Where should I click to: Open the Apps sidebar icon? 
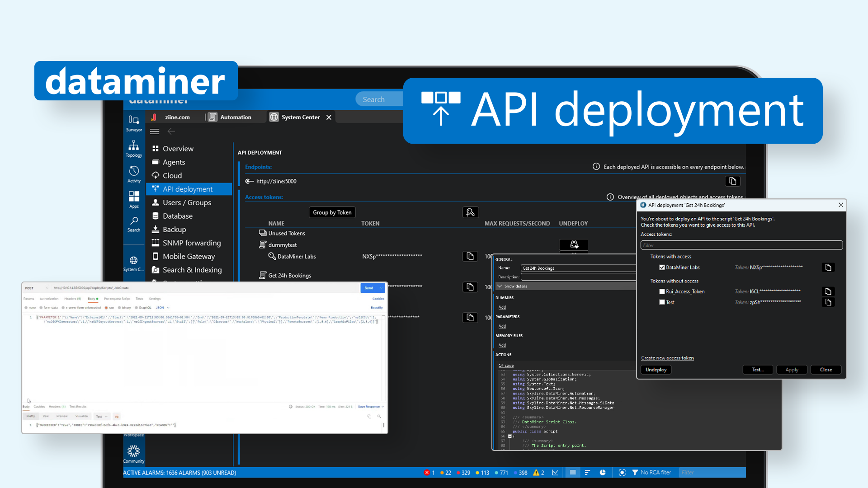click(x=134, y=196)
